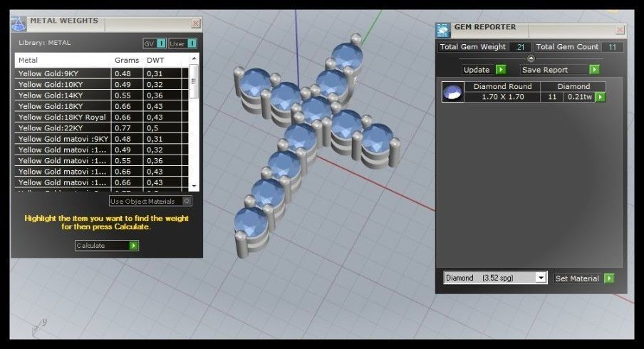The image size is (644, 349).
Task: Toggle the GV library switch
Action: 155,43
